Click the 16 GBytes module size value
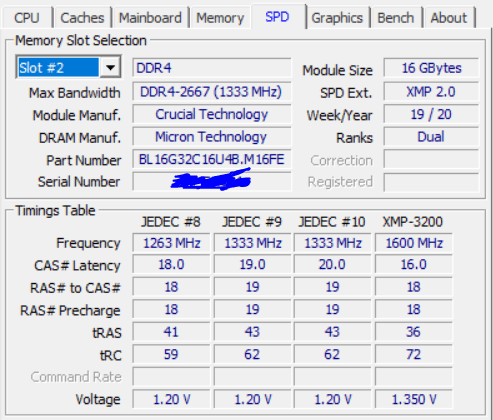The height and width of the screenshot is (420, 493). point(431,68)
